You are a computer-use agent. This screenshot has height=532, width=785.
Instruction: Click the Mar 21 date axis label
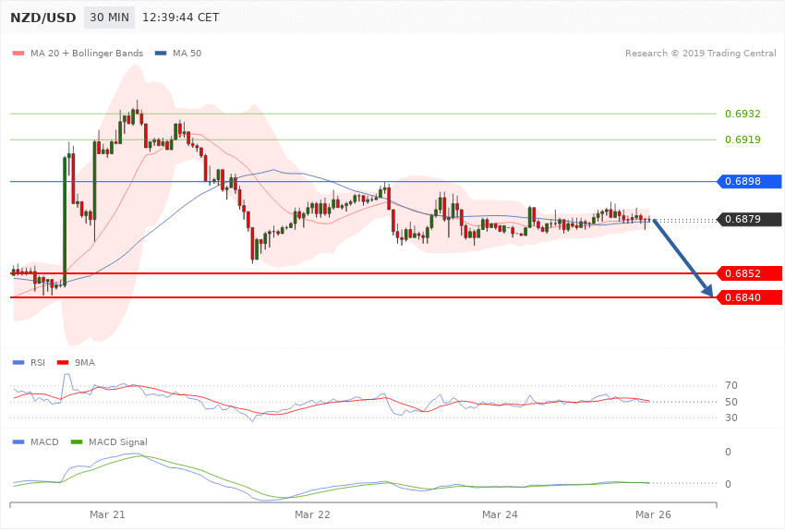(x=107, y=514)
